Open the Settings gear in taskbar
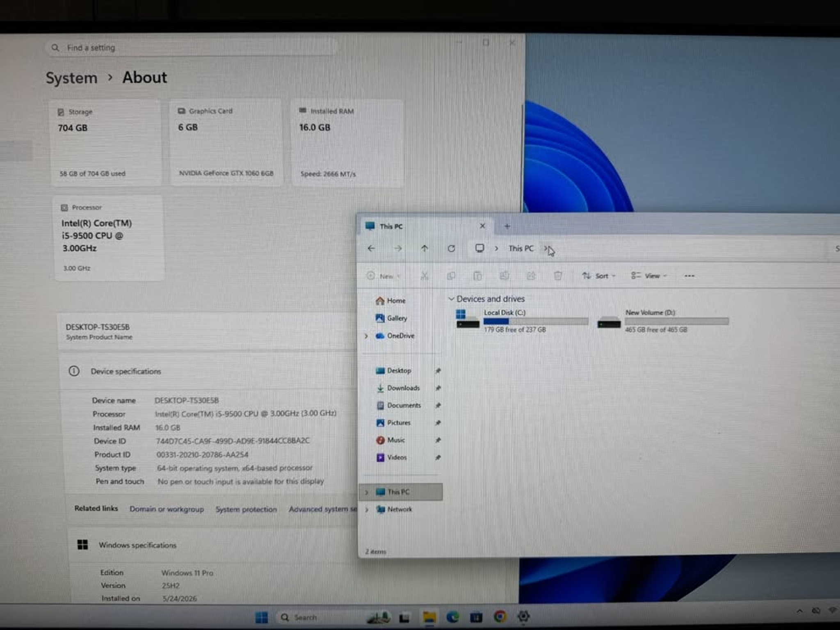This screenshot has height=630, width=840. [x=524, y=616]
